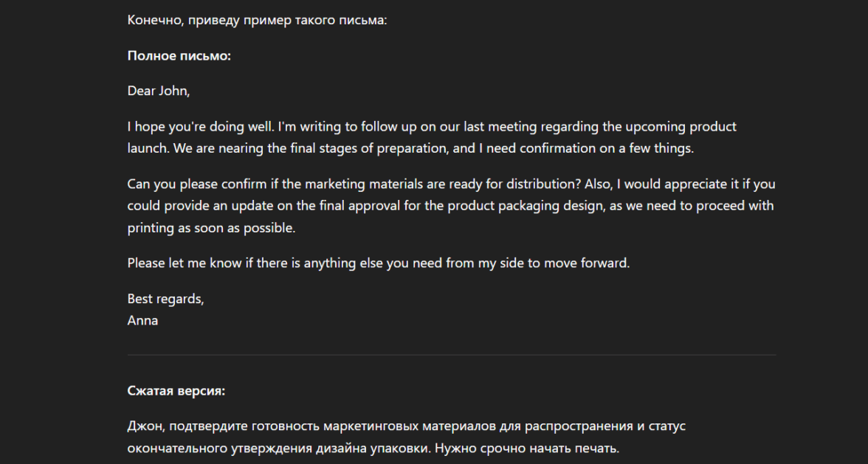Click the "Dear John," greeting line

(x=159, y=91)
